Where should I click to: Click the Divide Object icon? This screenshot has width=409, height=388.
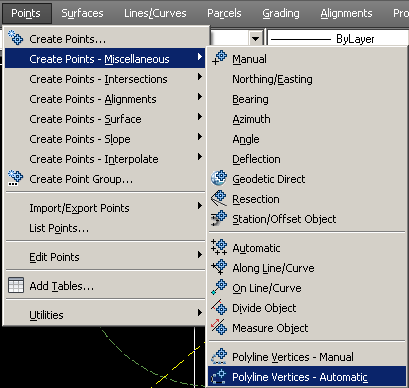[x=219, y=307]
